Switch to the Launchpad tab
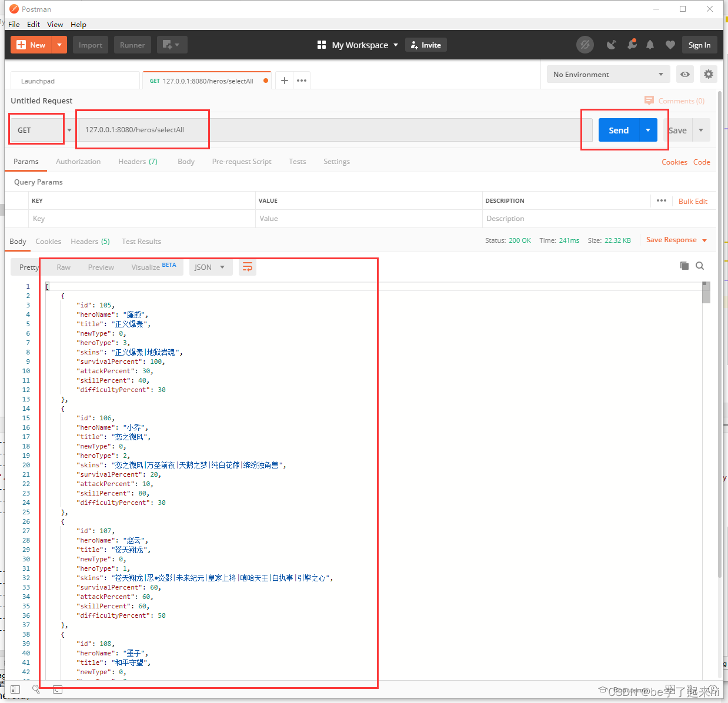 click(75, 81)
